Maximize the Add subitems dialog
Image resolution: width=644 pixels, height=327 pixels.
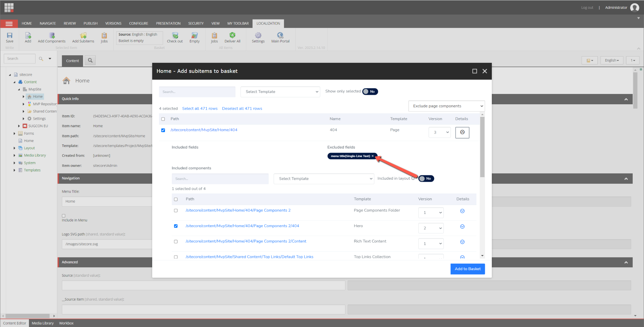point(475,71)
